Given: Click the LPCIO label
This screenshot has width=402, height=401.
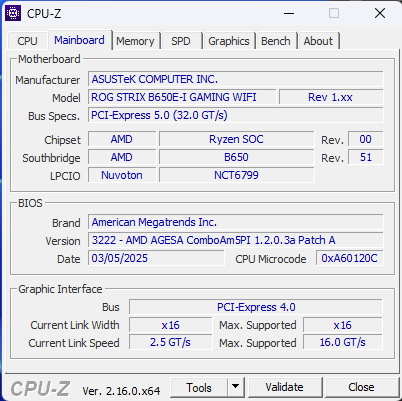Looking at the screenshot, I should pyautogui.click(x=65, y=176).
